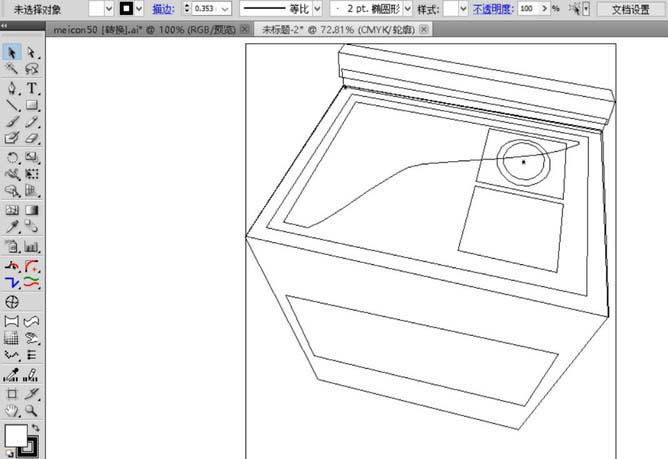Choose the Magic Wand tool

12,69
